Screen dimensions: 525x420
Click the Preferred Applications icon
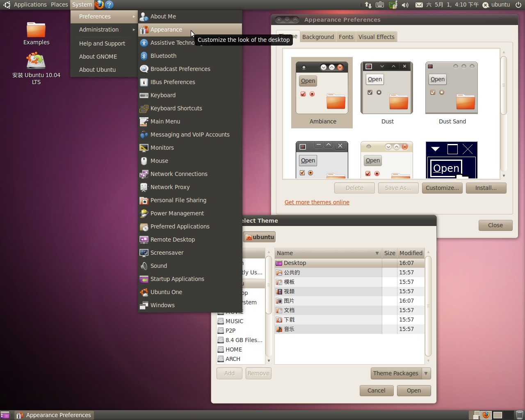144,226
